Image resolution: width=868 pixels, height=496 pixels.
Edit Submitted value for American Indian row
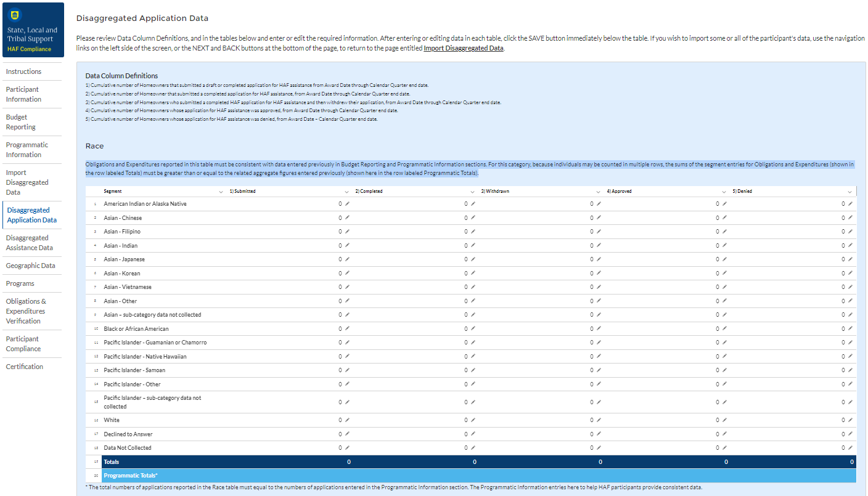tap(347, 204)
